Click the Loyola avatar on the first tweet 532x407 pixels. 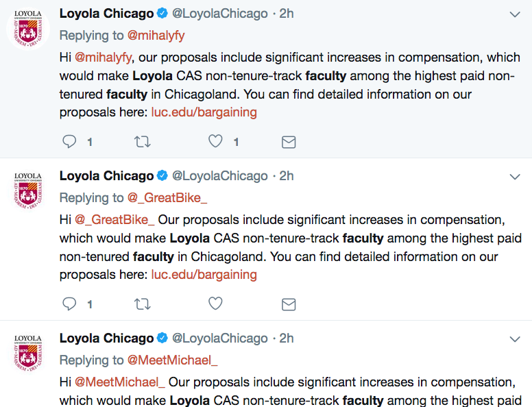(x=28, y=29)
